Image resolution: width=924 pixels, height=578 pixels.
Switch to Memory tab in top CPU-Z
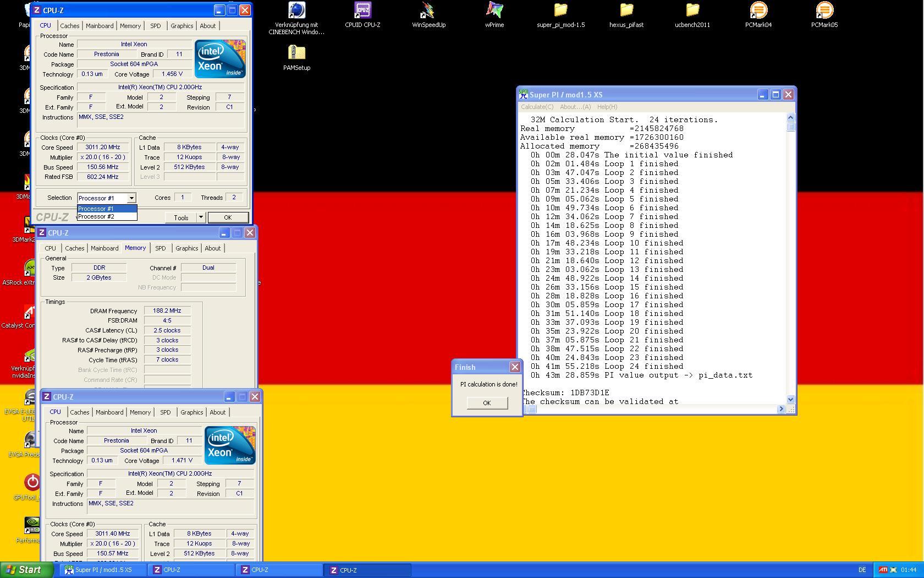130,26
